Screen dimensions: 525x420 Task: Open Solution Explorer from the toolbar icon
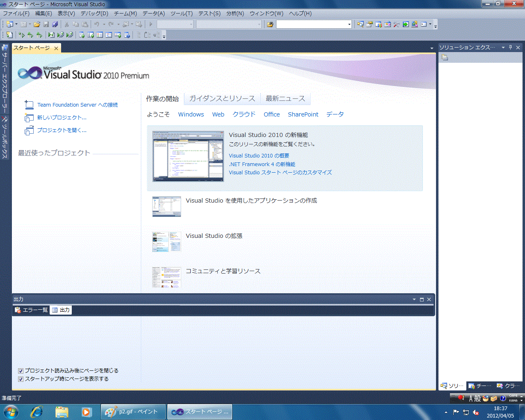(361, 25)
